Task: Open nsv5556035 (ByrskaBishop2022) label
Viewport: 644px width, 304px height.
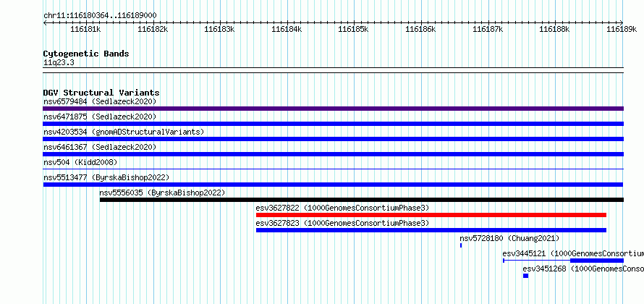Action: tap(162, 193)
